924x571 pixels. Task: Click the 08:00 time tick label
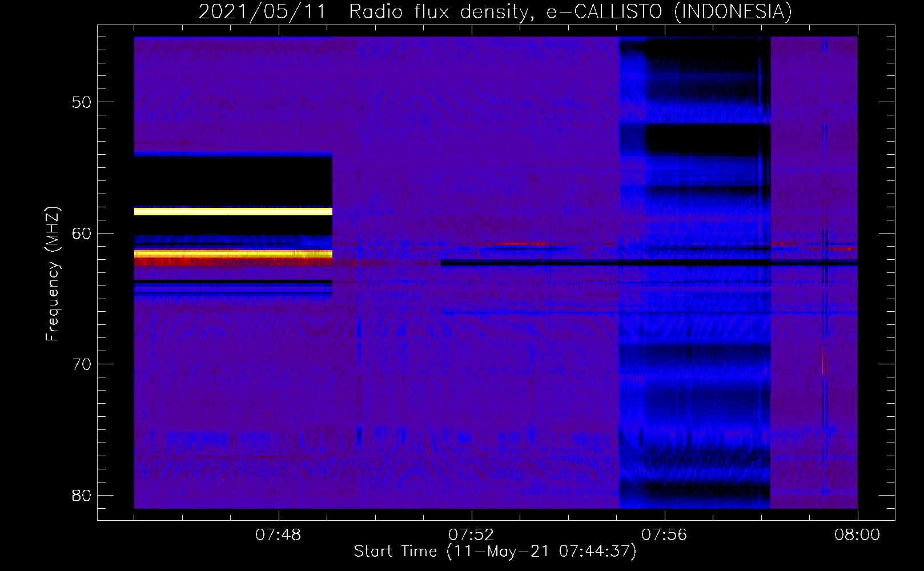click(x=857, y=535)
